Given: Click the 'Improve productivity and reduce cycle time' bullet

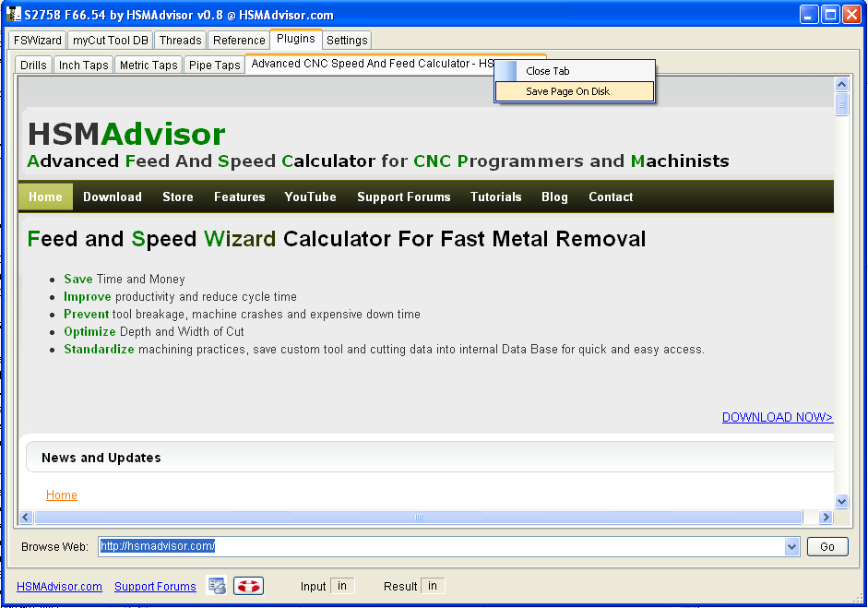Looking at the screenshot, I should (x=181, y=297).
